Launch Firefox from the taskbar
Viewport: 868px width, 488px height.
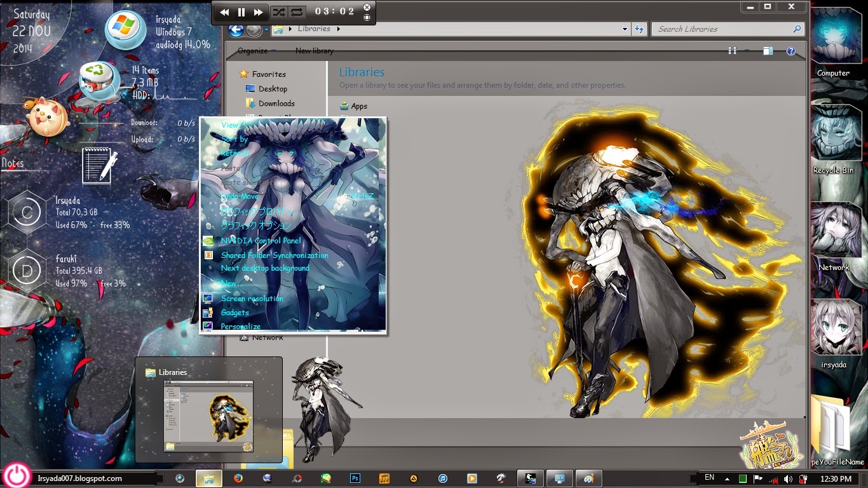tap(238, 478)
